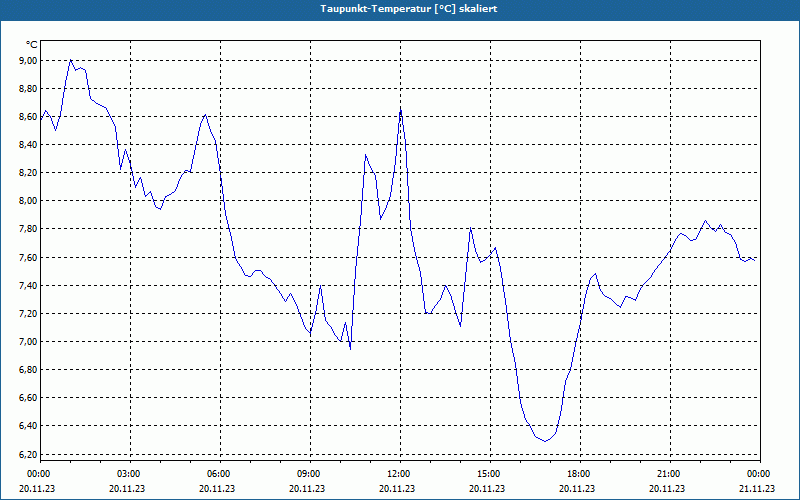The image size is (800, 500).
Task: Select the 06:00 time label
Action: click(217, 474)
